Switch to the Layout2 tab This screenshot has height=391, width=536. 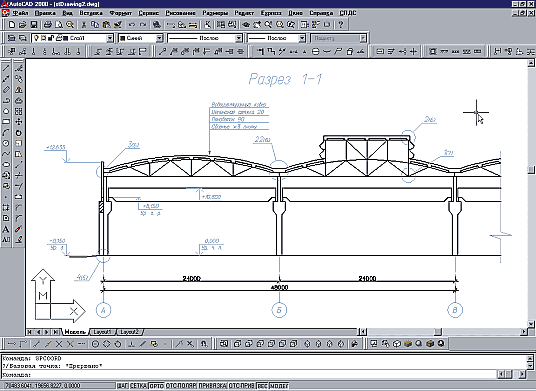click(x=130, y=332)
